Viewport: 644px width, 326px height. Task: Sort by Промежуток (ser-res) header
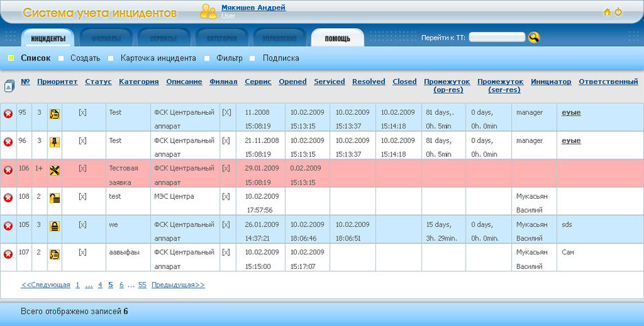[x=500, y=85]
